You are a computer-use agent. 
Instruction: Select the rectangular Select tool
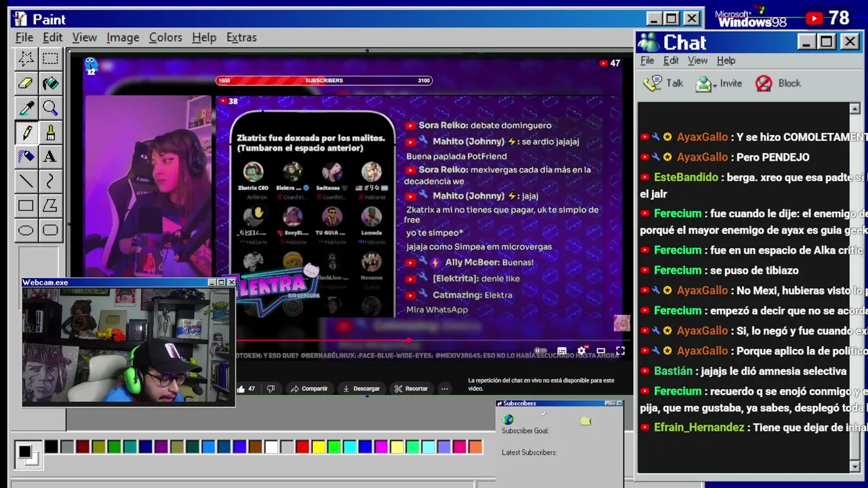click(50, 59)
